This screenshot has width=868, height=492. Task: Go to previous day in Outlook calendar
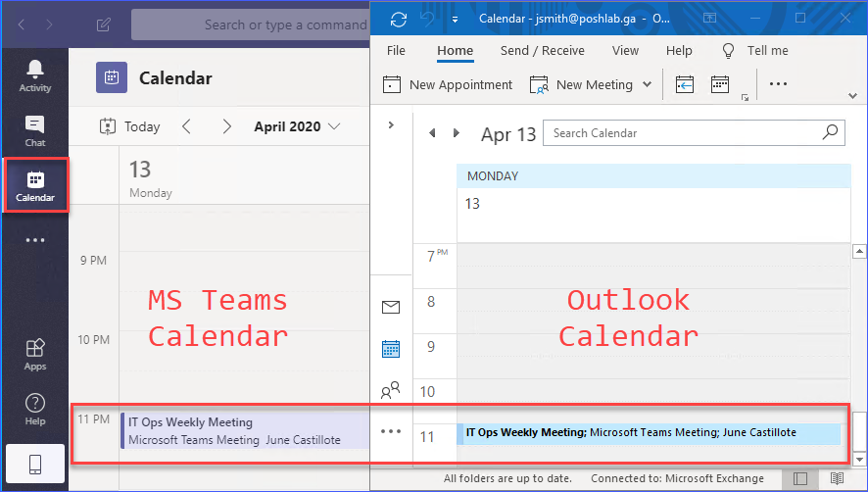432,133
